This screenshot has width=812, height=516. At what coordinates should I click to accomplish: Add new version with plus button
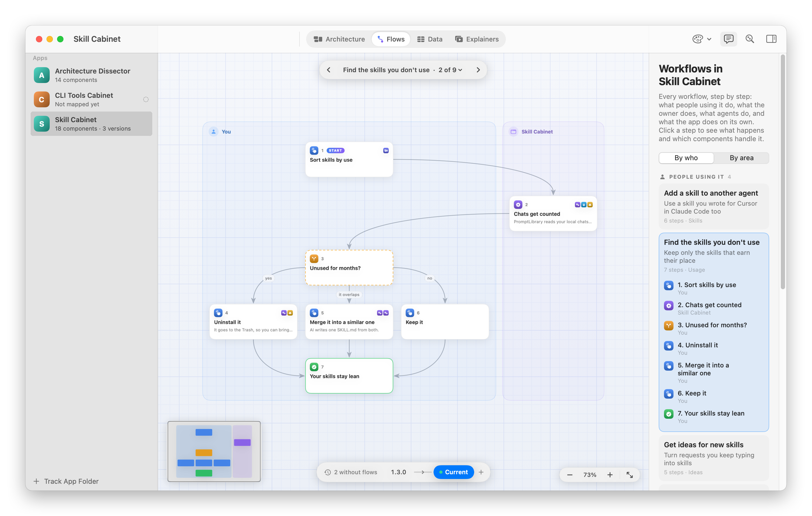click(481, 472)
